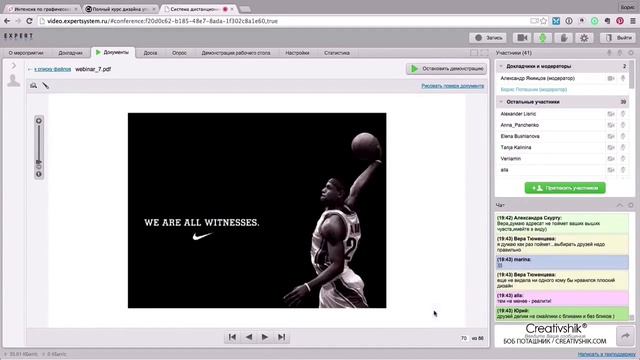Click the Рисовать поверх документа link
Screen dimensions: 640x360
tap(452, 86)
